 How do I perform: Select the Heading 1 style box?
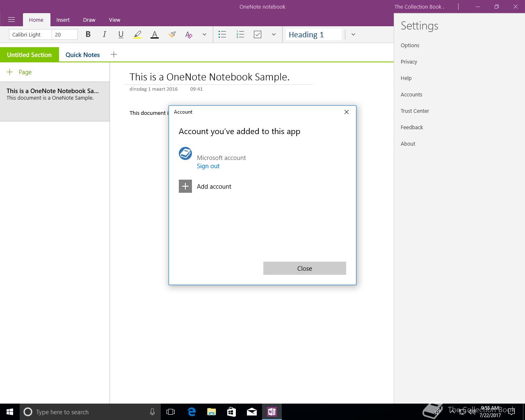314,34
